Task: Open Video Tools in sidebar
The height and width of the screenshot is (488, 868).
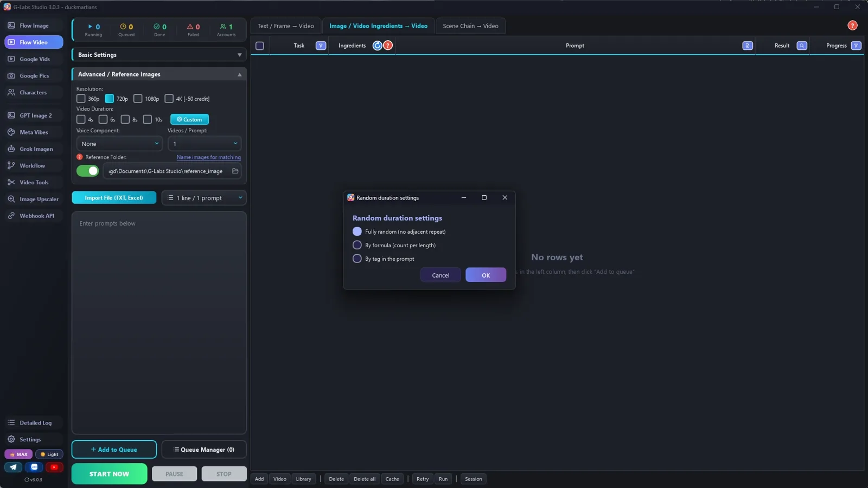Action: [x=34, y=182]
